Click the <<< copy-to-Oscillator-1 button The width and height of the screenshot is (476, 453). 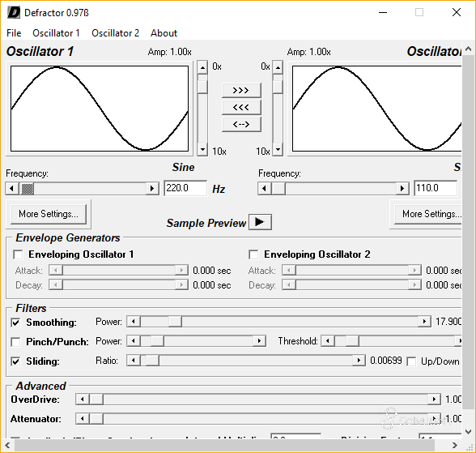241,107
